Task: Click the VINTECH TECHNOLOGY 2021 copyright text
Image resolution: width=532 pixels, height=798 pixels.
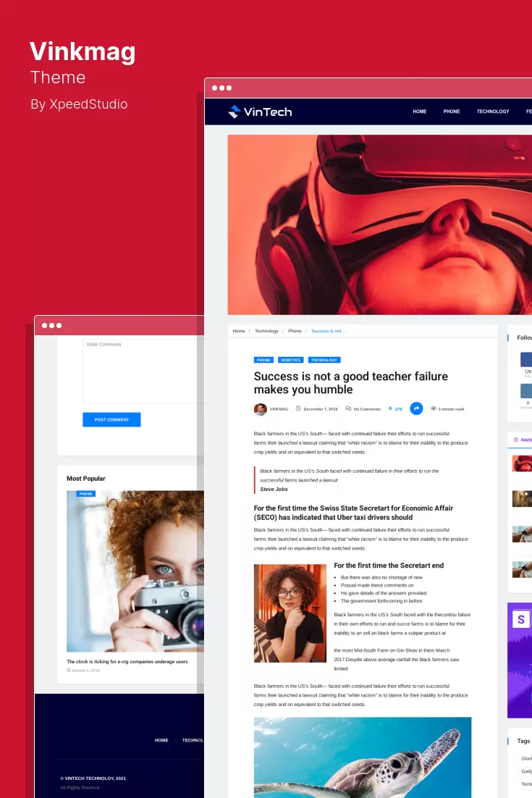Action: pyautogui.click(x=93, y=778)
